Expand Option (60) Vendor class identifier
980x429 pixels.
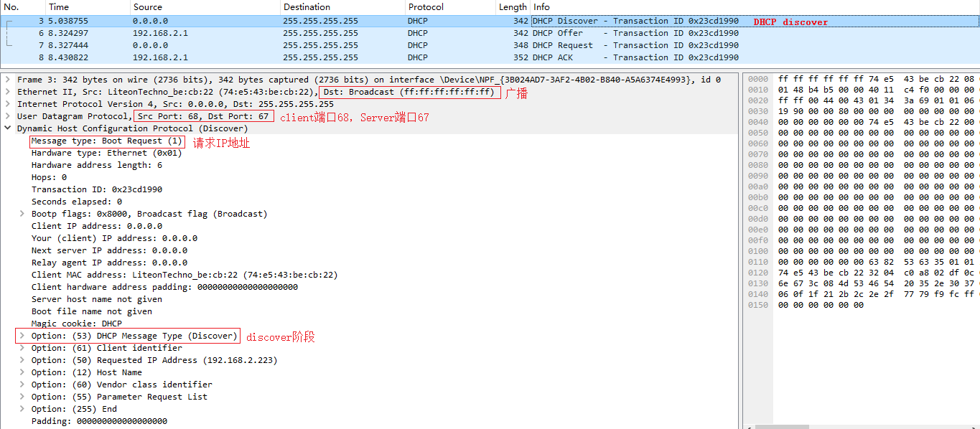22,385
